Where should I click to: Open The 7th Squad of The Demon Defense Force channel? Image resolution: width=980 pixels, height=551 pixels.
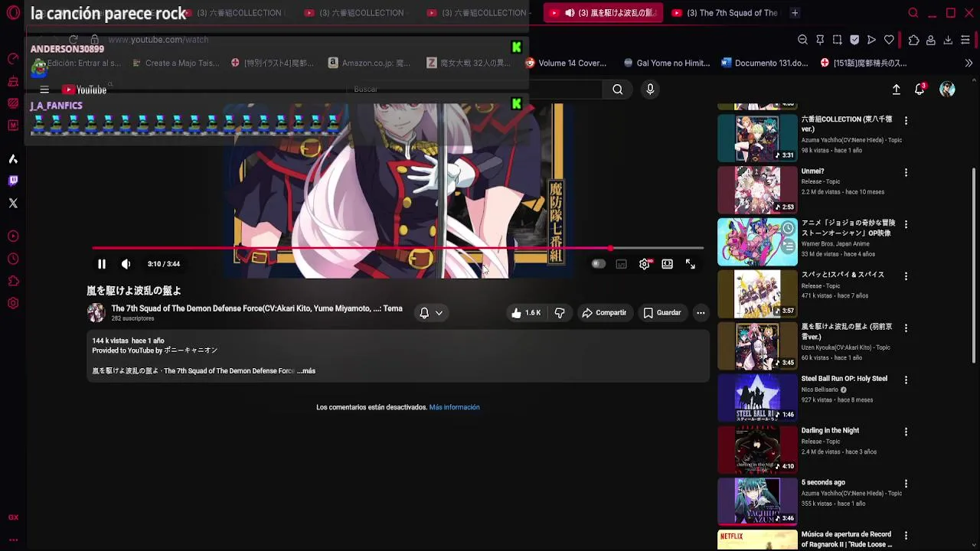pos(256,308)
